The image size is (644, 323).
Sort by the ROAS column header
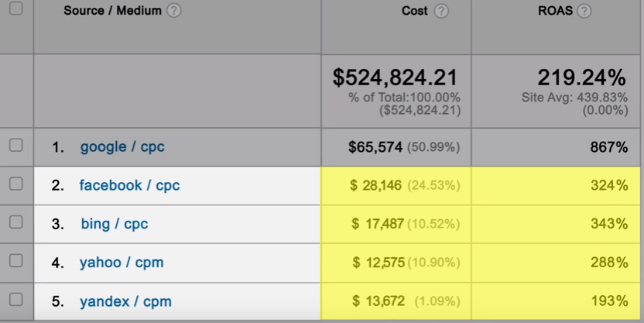click(x=555, y=11)
